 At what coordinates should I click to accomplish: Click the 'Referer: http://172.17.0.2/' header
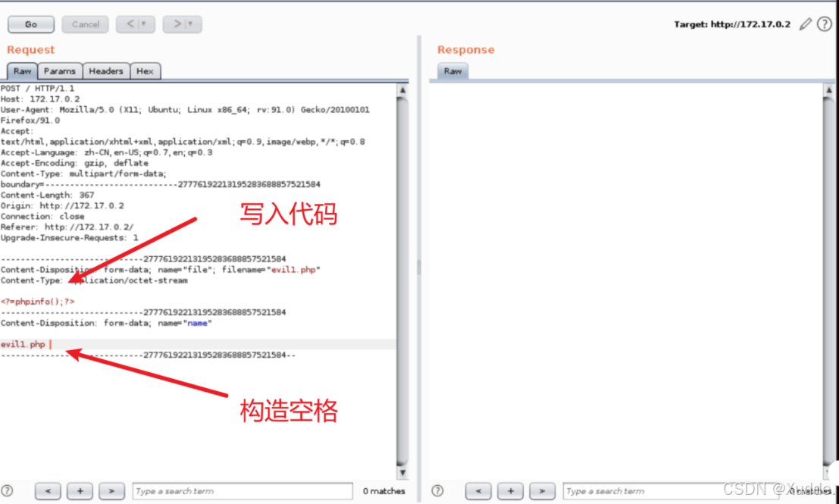point(67,227)
